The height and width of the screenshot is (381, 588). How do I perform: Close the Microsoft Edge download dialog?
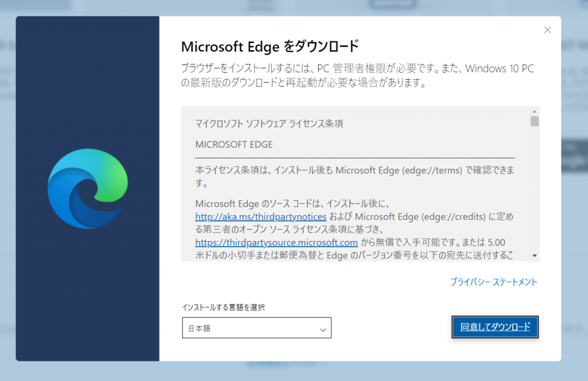coord(547,30)
